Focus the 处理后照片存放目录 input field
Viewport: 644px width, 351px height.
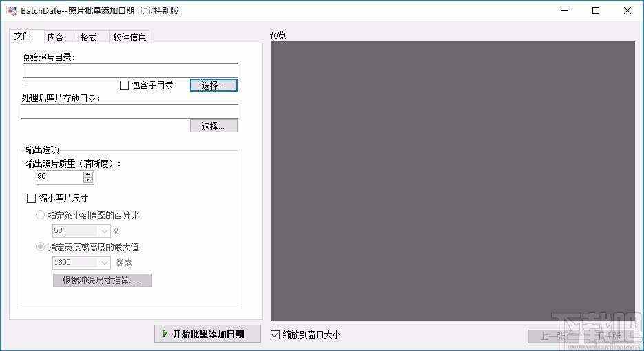coord(129,112)
